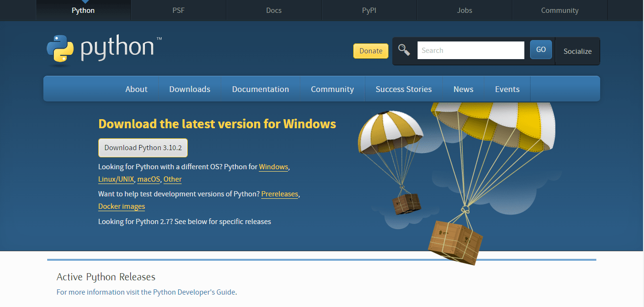644x307 pixels.
Task: Expand the Documentation navigation menu
Action: (x=260, y=89)
